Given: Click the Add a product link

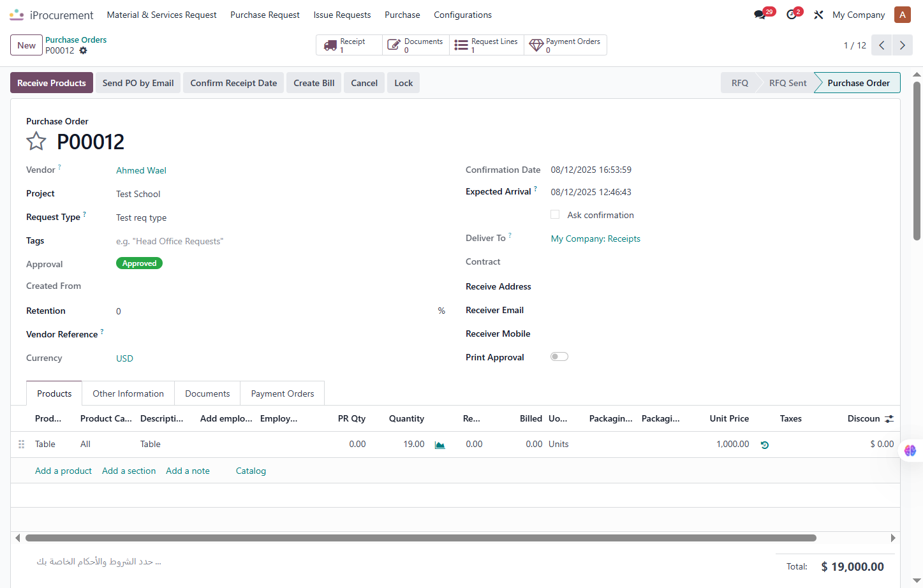Looking at the screenshot, I should pyautogui.click(x=63, y=471).
